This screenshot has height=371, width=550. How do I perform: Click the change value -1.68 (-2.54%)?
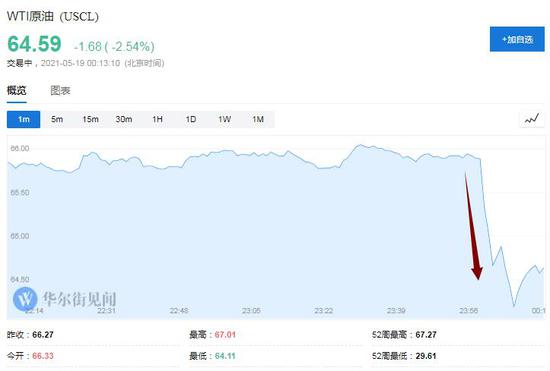click(114, 46)
